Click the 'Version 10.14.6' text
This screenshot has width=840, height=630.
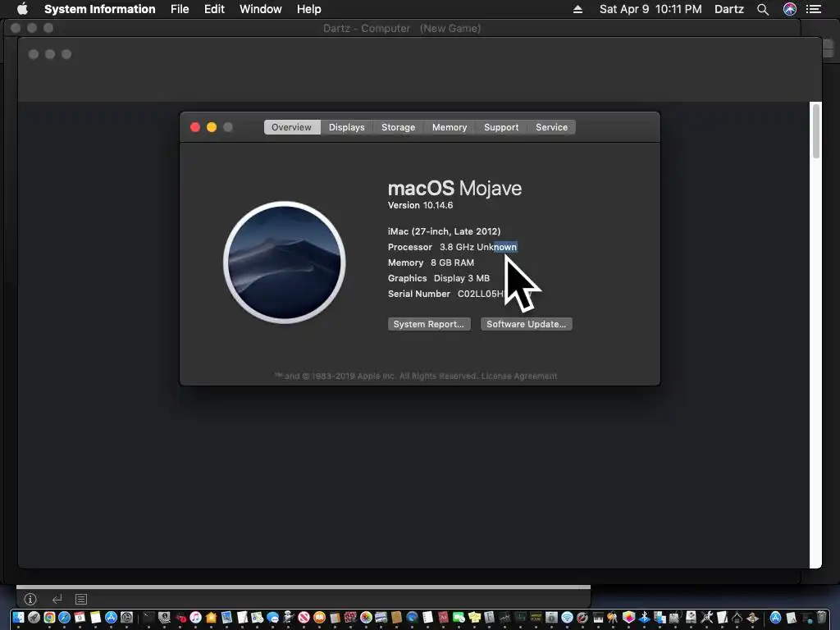(x=421, y=205)
